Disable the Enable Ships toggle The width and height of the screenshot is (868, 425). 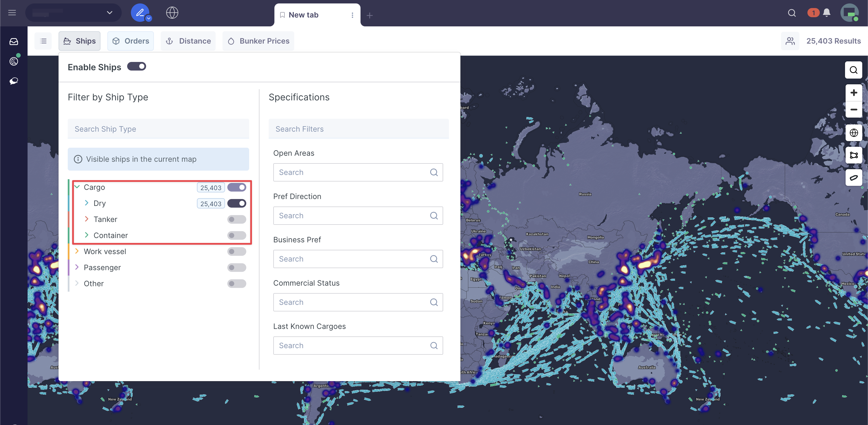pyautogui.click(x=136, y=66)
